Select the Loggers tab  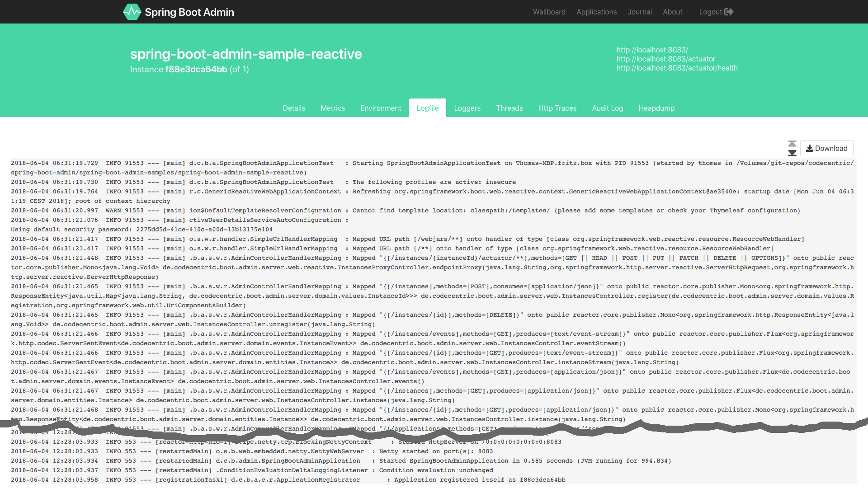click(467, 108)
